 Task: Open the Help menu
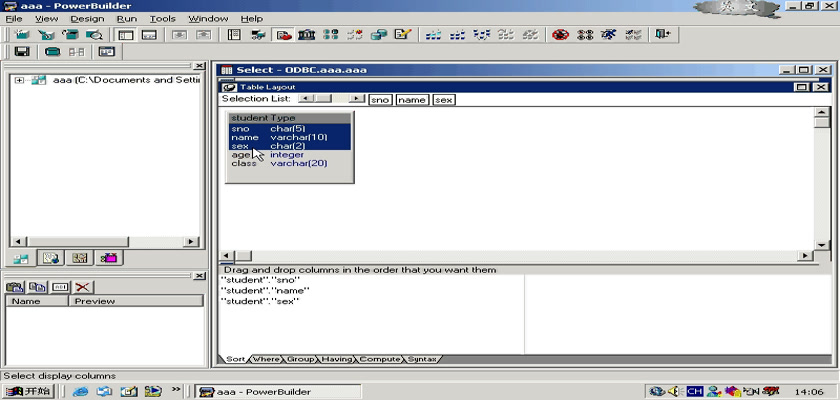(x=251, y=19)
